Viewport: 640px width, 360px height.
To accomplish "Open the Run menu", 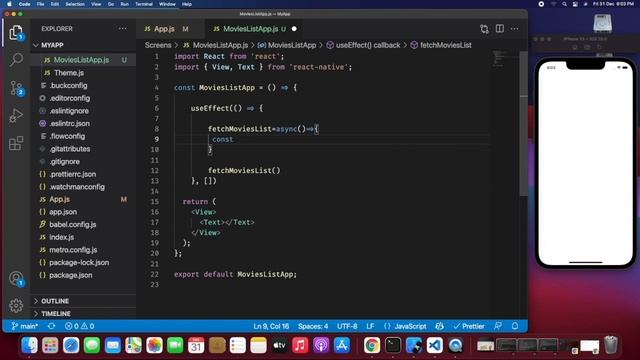I will click(124, 4).
